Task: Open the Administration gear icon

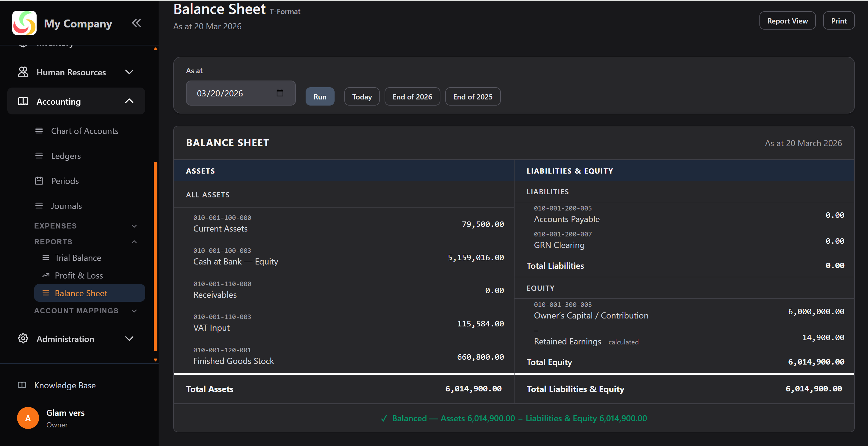Action: (23, 338)
